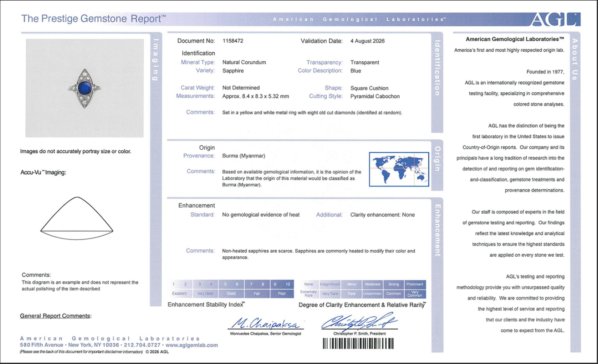Click the 'Uncommon' rarity cell
This screenshot has width=598, height=364.
pos(372,294)
